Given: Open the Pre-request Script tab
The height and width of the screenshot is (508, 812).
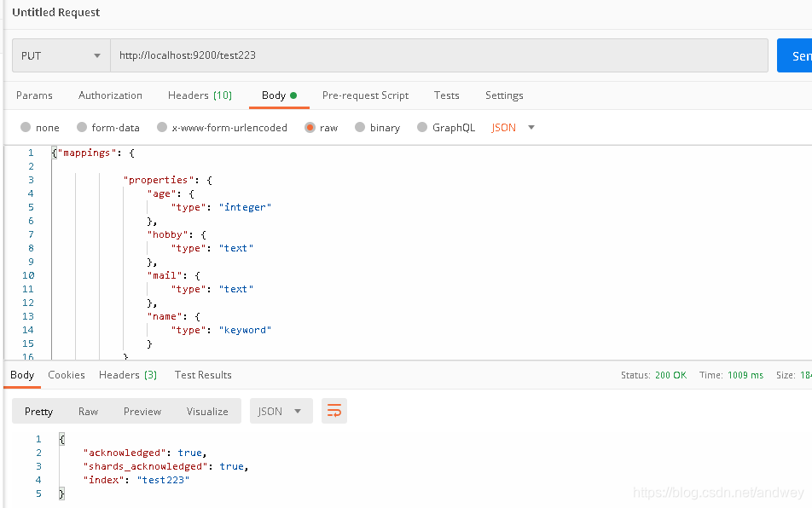Looking at the screenshot, I should click(x=365, y=95).
